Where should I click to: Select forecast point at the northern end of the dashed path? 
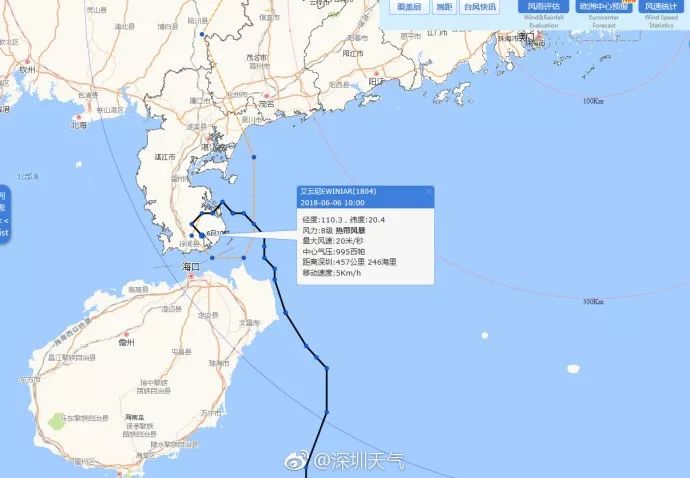[x=202, y=34]
